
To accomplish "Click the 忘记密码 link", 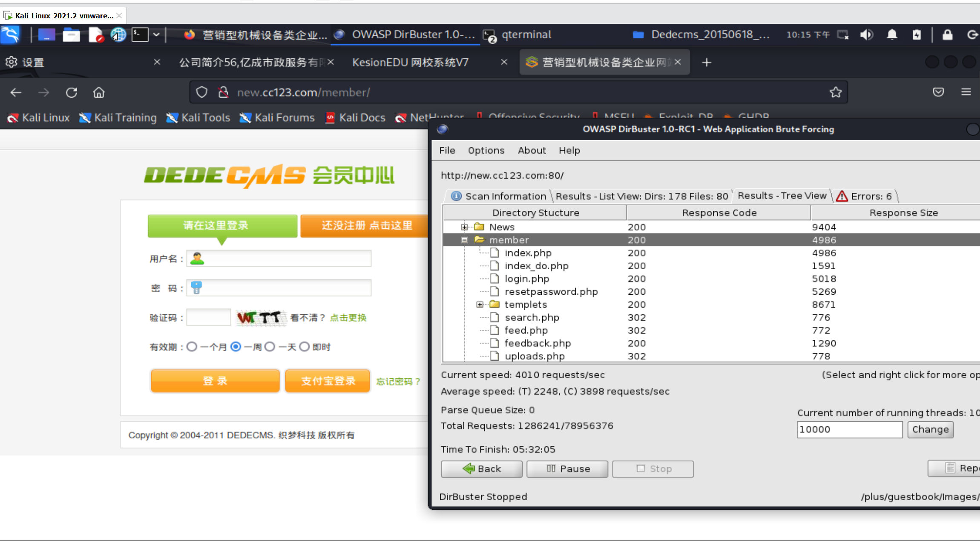I will [x=398, y=381].
